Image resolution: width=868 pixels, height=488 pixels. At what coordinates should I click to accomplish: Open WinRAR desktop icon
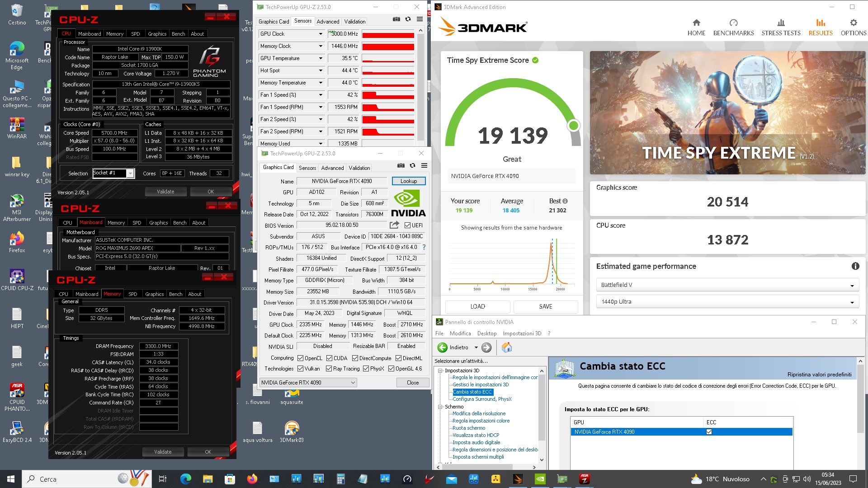[17, 128]
